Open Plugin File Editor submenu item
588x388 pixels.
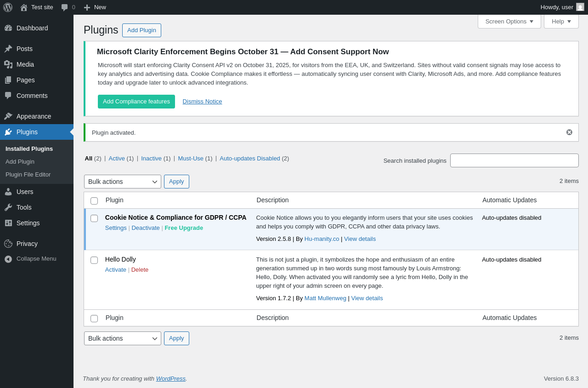(x=28, y=175)
